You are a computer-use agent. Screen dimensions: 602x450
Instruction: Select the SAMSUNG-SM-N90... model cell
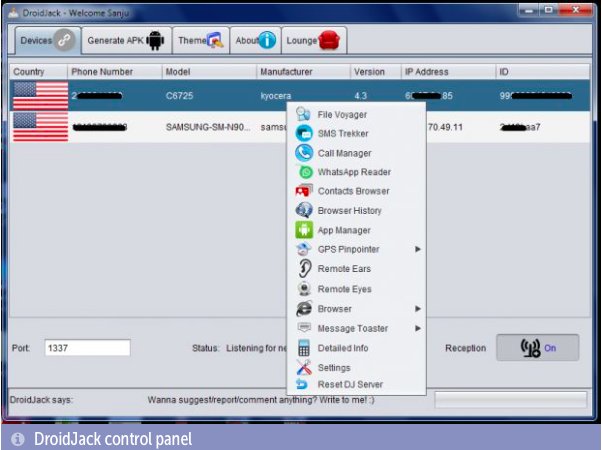click(208, 127)
